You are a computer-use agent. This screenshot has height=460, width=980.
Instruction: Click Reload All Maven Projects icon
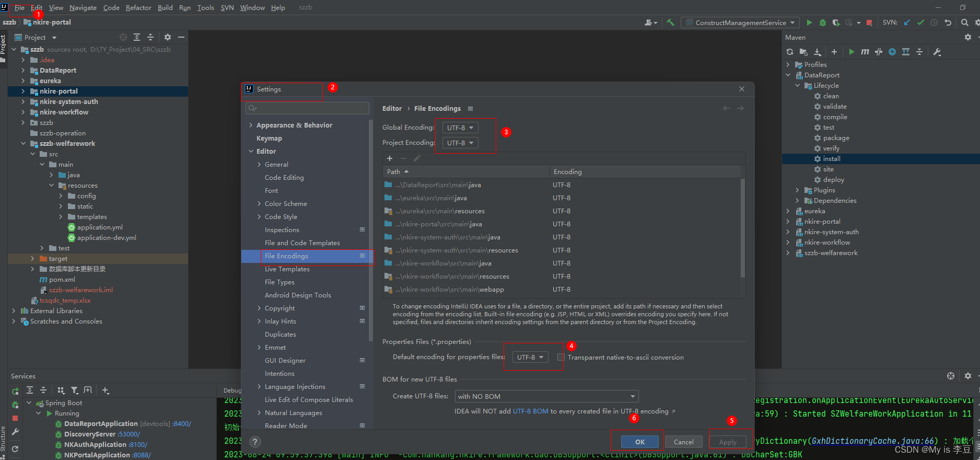click(x=790, y=52)
